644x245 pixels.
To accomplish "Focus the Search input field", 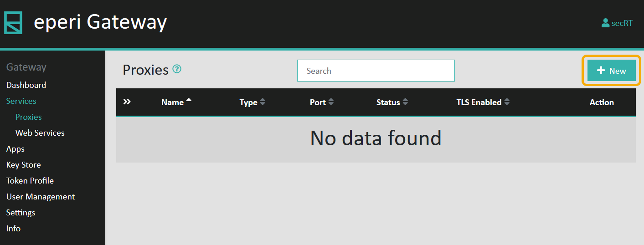I will 376,71.
